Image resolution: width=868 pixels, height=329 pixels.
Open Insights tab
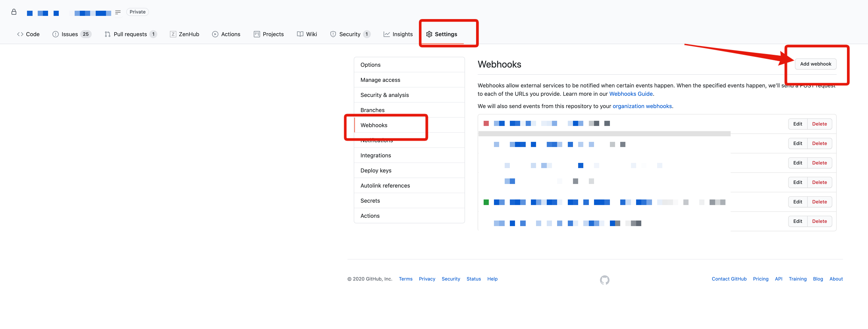tap(398, 34)
